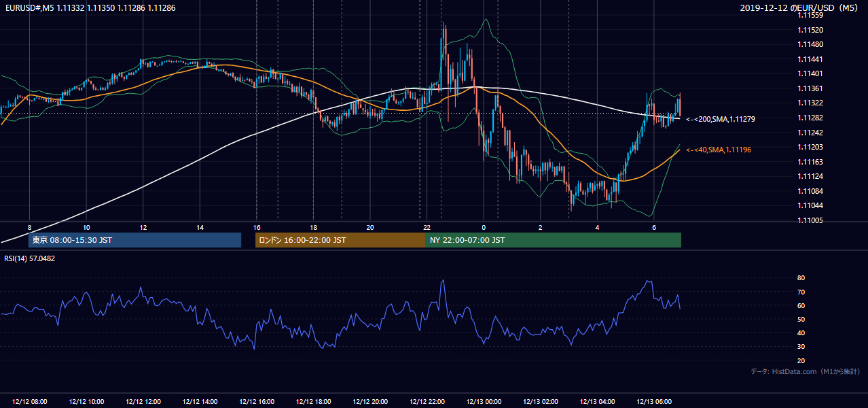This screenshot has height=408, width=868.
Task: Click the RSI level 50 axis label
Action: [801, 319]
